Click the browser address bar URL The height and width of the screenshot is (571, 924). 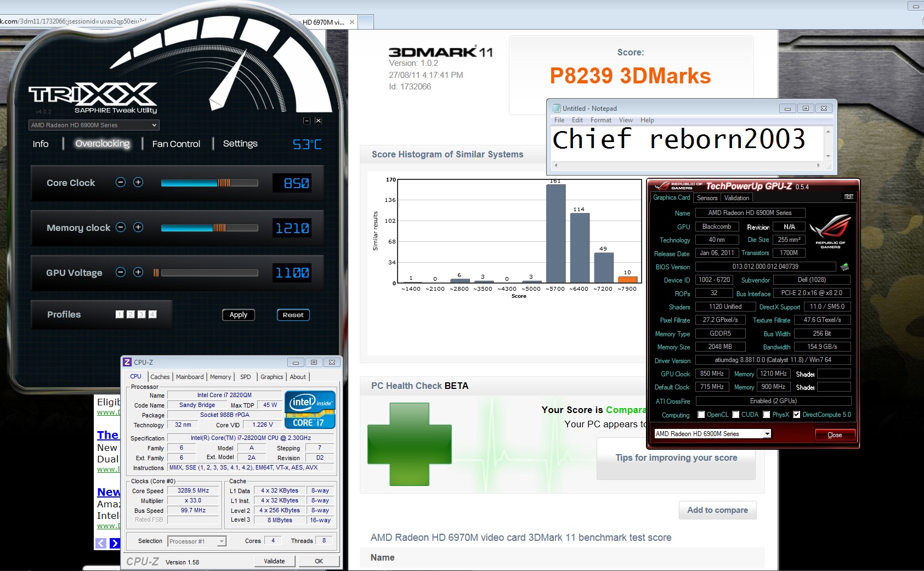coord(73,21)
